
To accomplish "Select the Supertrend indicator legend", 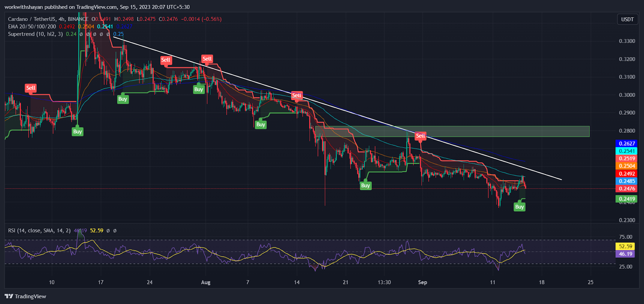I will (35, 34).
